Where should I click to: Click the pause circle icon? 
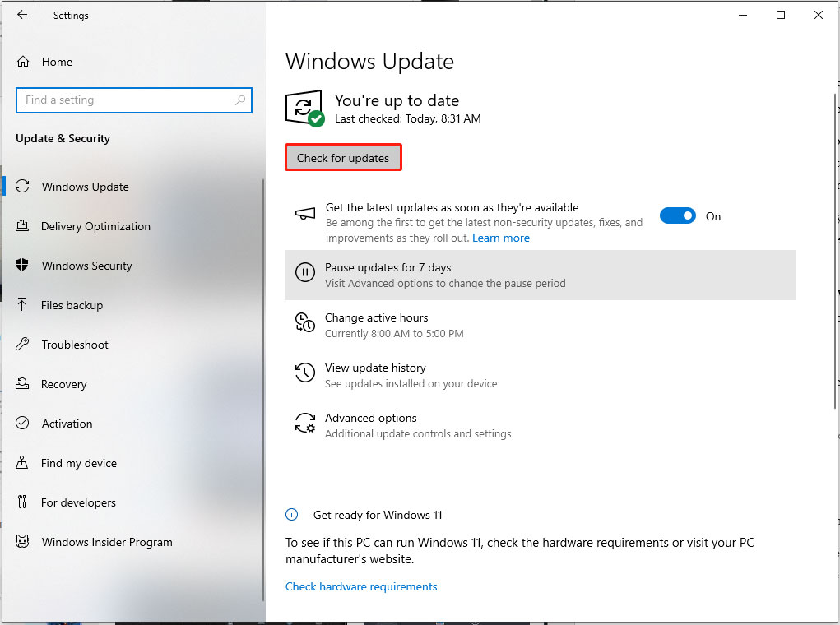pyautogui.click(x=305, y=272)
